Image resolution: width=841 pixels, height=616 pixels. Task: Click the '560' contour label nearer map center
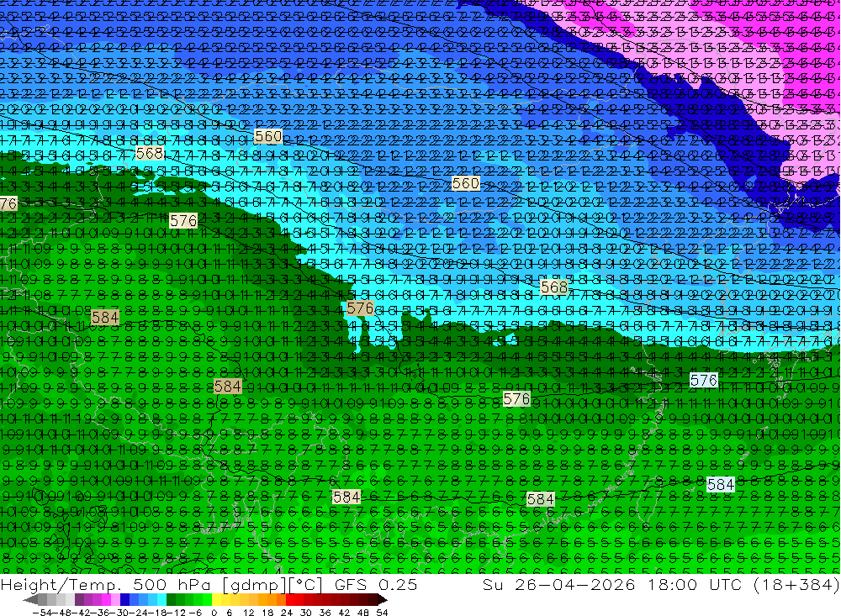pyautogui.click(x=466, y=183)
